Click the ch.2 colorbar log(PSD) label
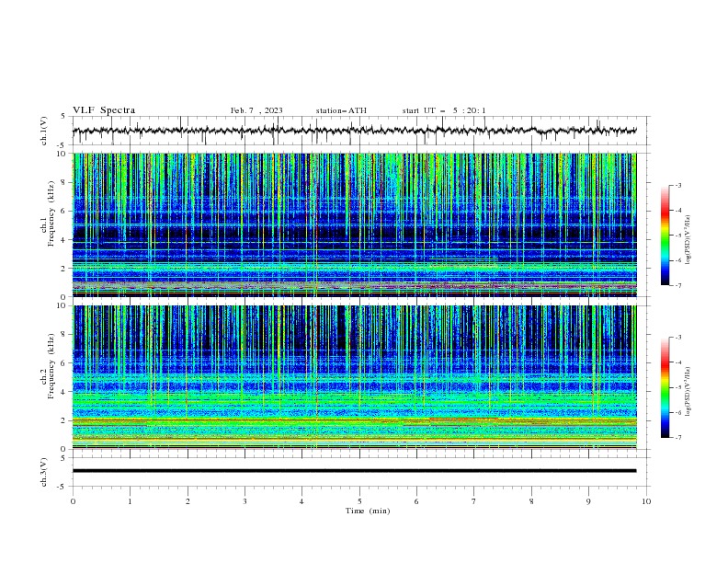 688,392
